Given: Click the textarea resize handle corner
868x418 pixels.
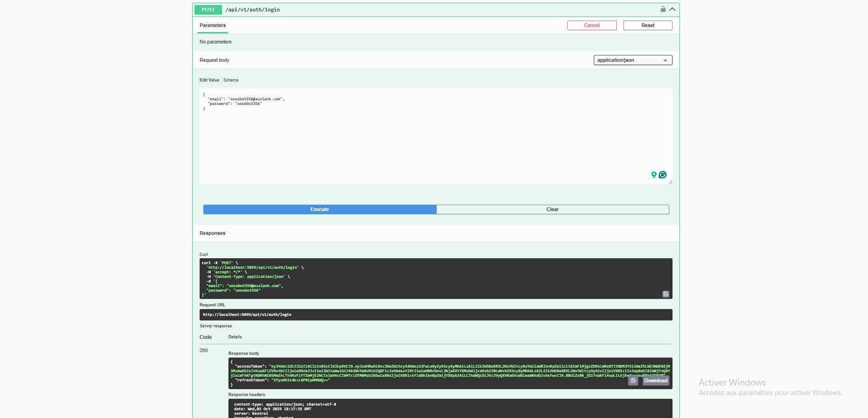Looking at the screenshot, I should tap(670, 182).
